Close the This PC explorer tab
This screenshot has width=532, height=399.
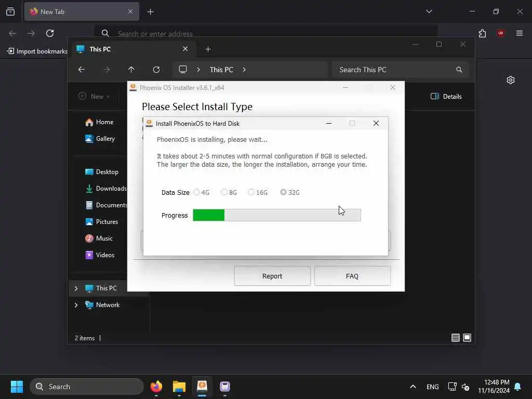(185, 49)
